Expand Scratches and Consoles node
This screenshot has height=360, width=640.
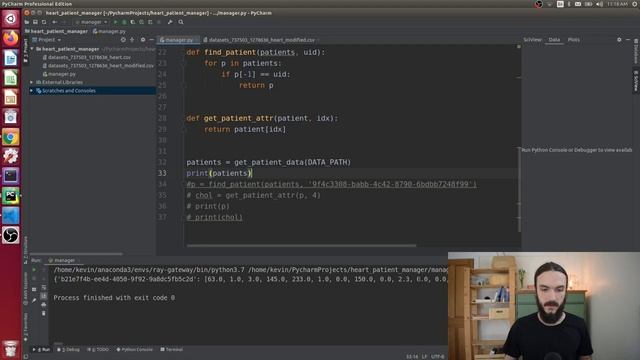click(32, 91)
